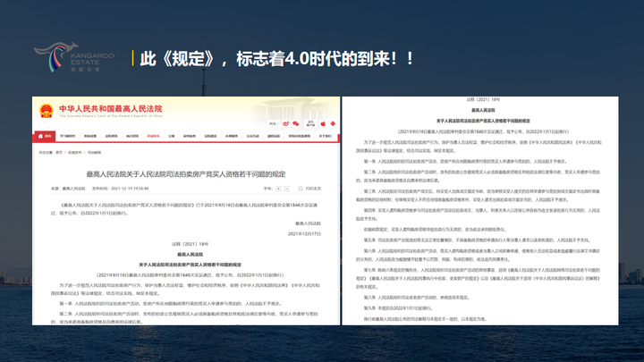Click the source label 来源：最高人民法院
Viewport: 644px width, 362px height.
click(x=68, y=189)
